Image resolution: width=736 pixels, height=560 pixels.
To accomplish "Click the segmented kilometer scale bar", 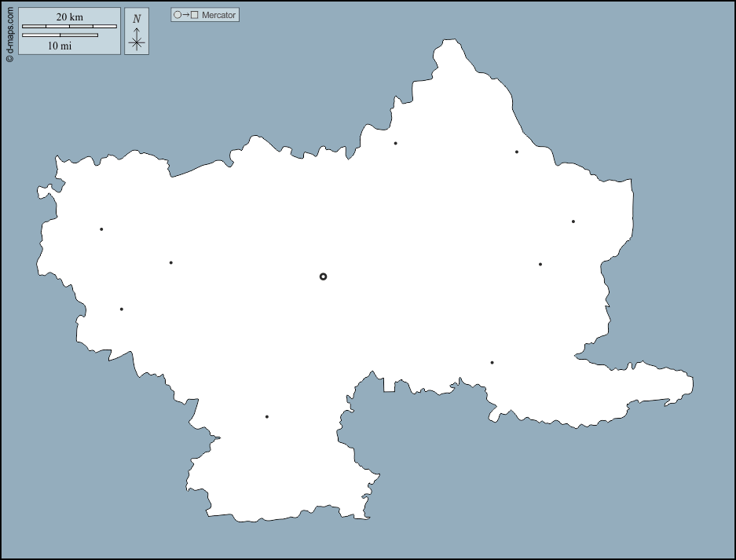I will (69, 27).
